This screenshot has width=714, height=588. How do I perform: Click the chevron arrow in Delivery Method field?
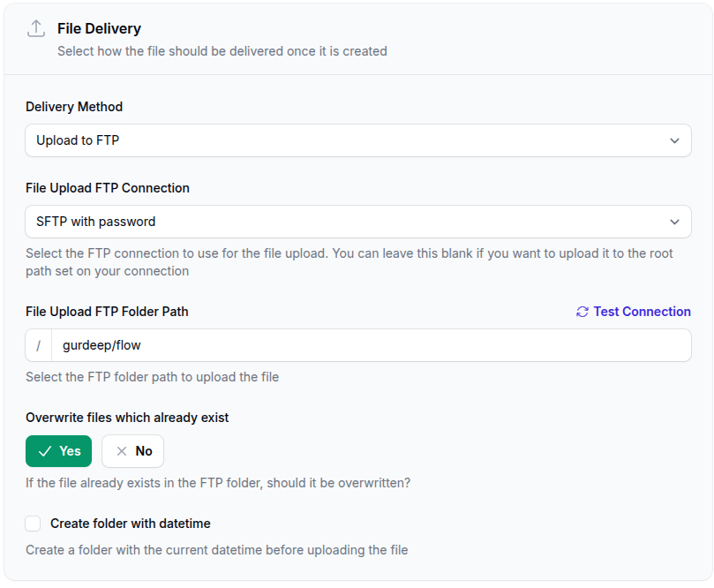click(674, 140)
